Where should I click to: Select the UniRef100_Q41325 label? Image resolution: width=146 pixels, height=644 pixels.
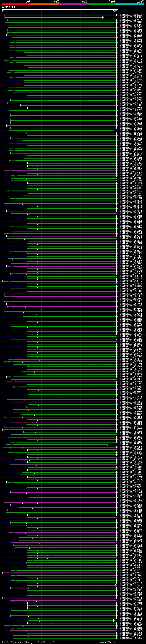click(131, 35)
